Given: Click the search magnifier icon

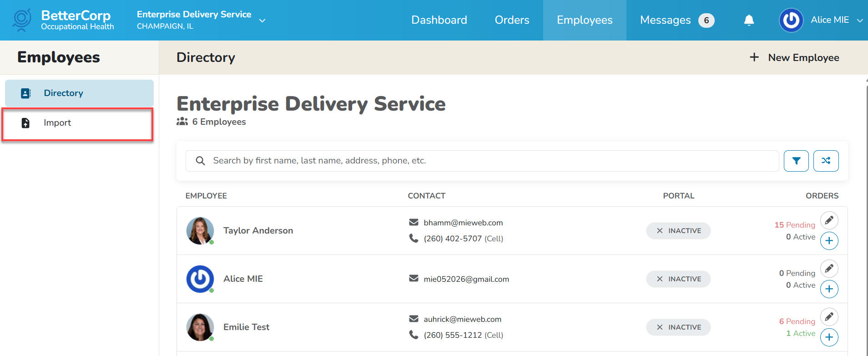Looking at the screenshot, I should [200, 161].
